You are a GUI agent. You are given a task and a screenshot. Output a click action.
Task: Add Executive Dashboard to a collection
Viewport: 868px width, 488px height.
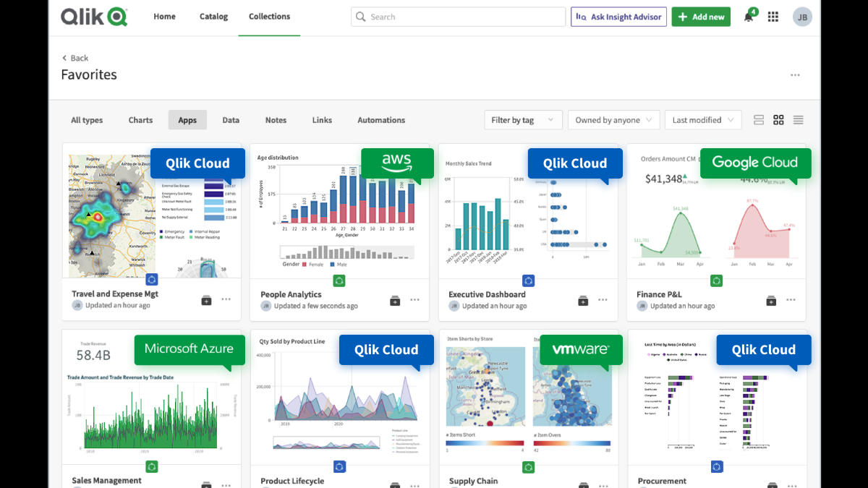point(583,300)
